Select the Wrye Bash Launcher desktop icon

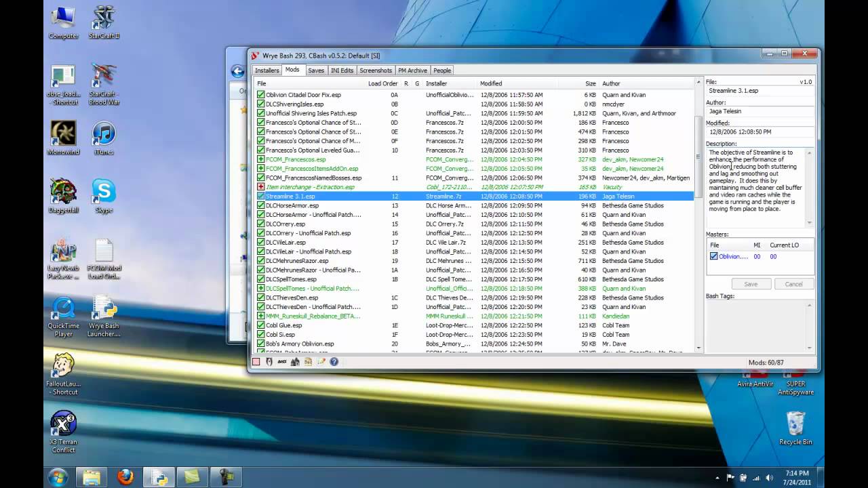click(104, 317)
